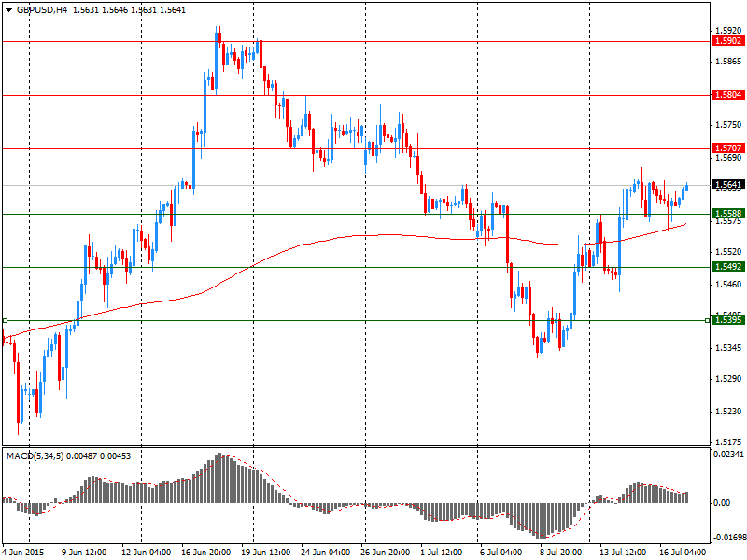Click the 8 Jul 20:00 time label

(x=561, y=552)
